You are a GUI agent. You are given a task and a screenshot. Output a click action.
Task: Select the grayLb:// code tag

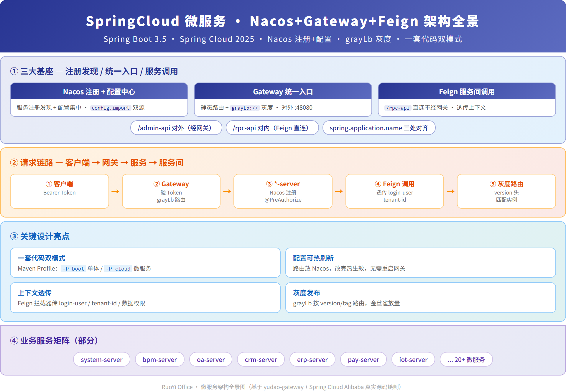point(245,108)
